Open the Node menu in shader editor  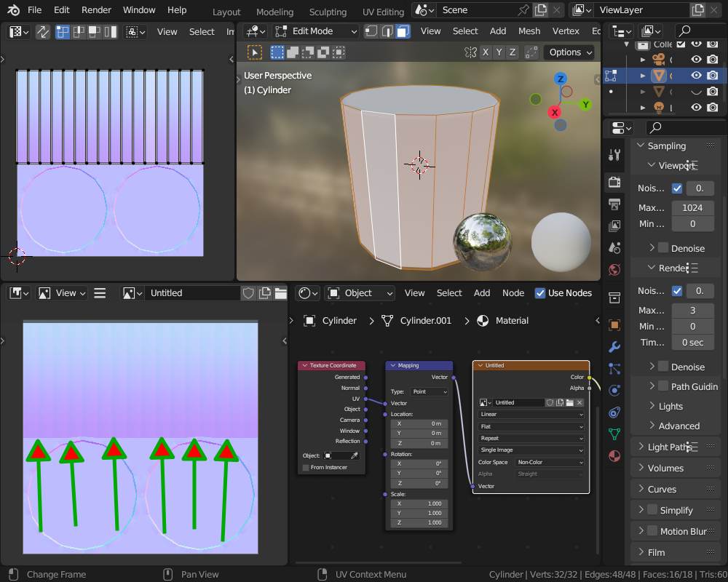[x=513, y=293]
